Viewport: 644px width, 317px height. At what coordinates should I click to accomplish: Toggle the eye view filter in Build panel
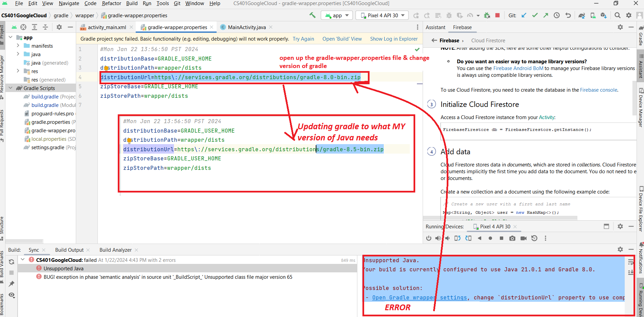click(x=12, y=295)
